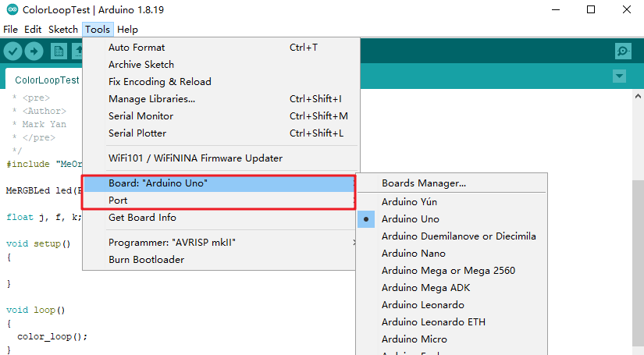Image resolution: width=644 pixels, height=355 pixels.
Task: Click the "color_loop();" code line
Action: (52, 336)
